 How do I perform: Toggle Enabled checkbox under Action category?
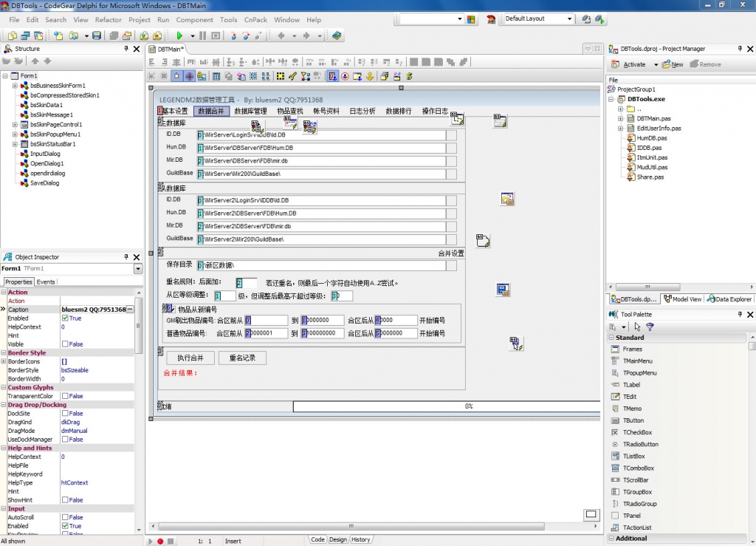pos(65,318)
